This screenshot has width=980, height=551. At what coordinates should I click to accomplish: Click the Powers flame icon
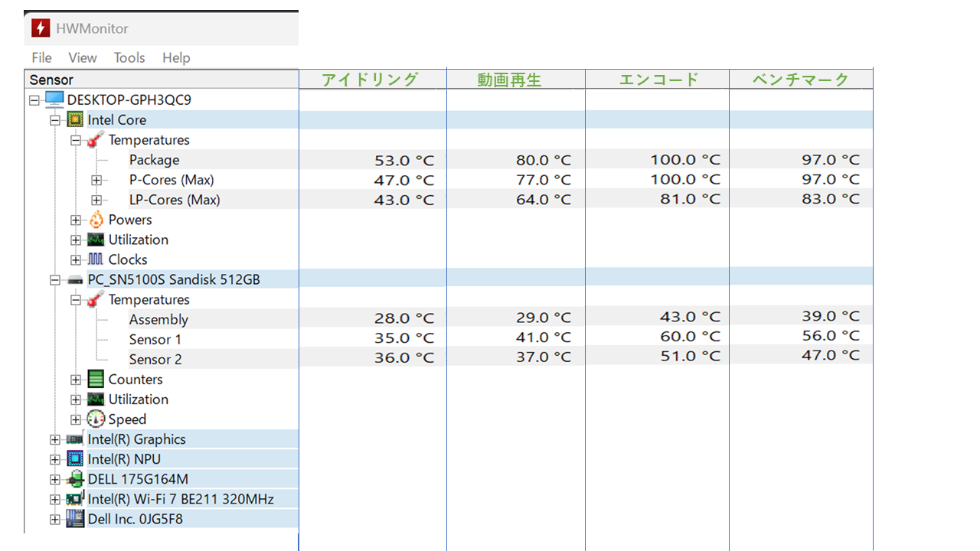(96, 220)
